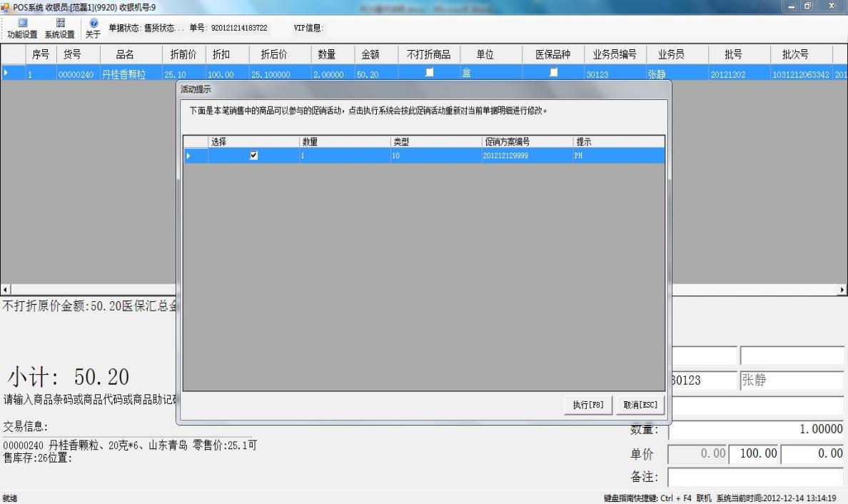Click salesperson cell 张静 in main grid
This screenshot has height=504, width=848.
[x=677, y=73]
